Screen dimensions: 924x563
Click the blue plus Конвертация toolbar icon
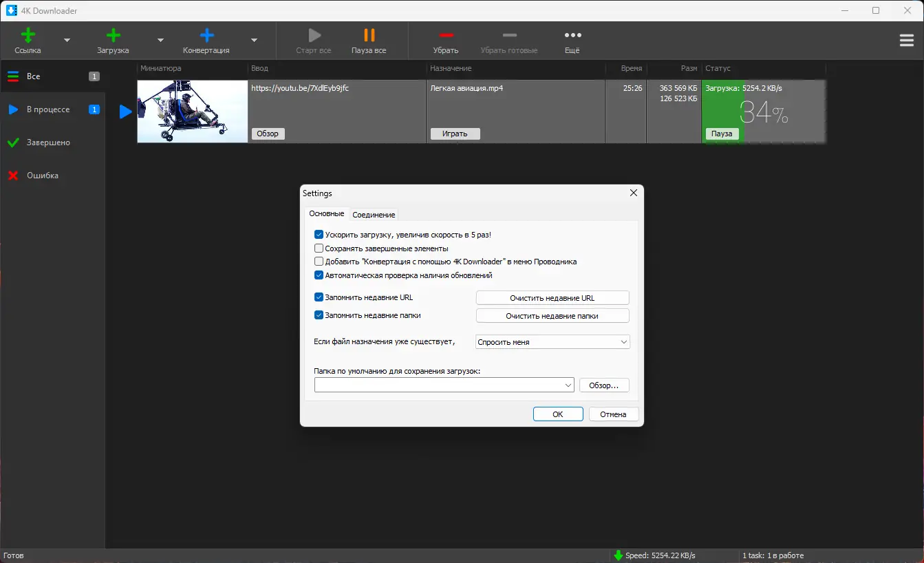(x=206, y=36)
